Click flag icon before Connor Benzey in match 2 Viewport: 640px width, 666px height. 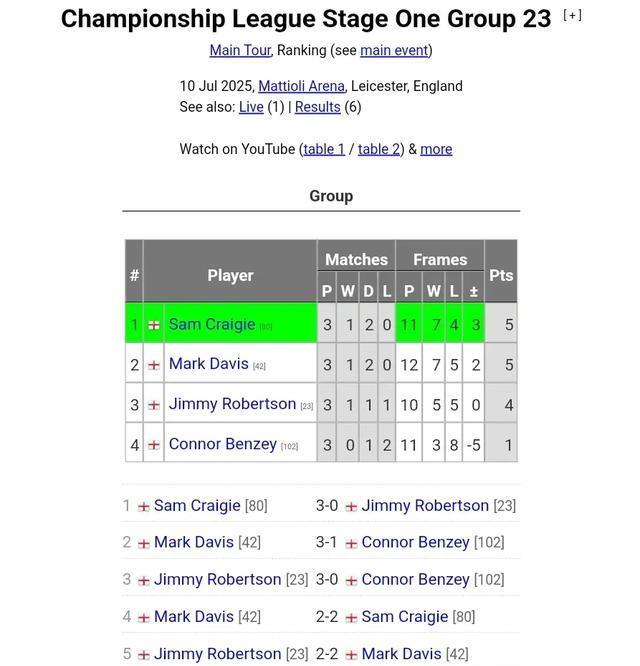click(351, 543)
